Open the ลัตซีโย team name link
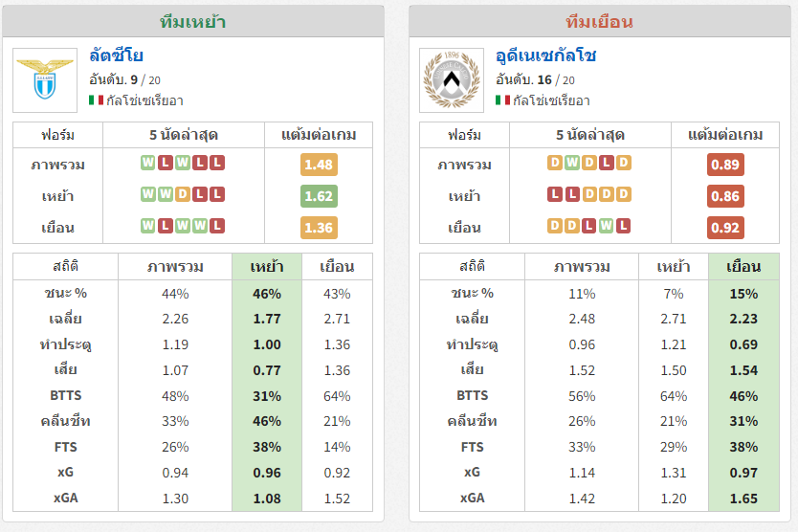Screen dimensions: 798x532 [x=116, y=55]
